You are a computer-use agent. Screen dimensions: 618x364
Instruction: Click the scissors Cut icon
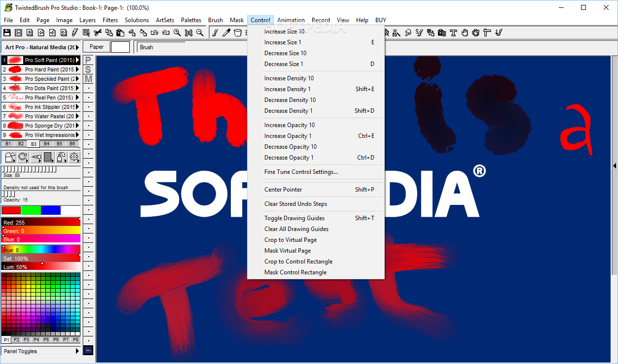click(x=98, y=33)
